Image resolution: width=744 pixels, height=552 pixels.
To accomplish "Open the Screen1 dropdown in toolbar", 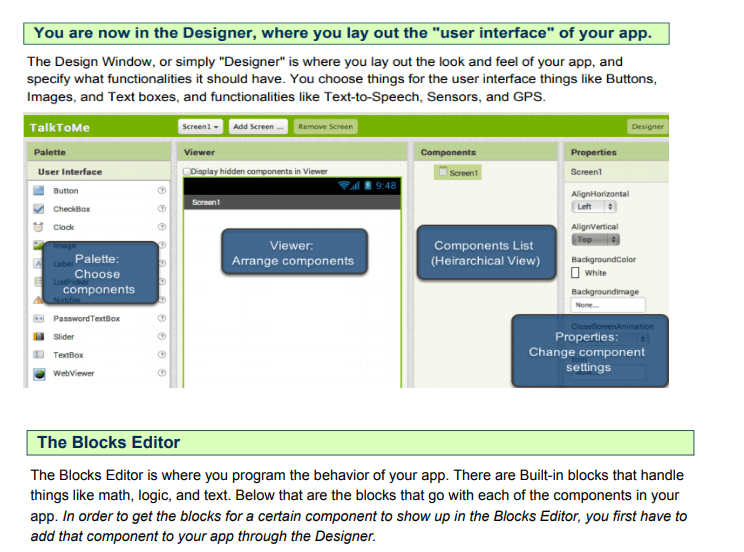I will click(x=201, y=127).
